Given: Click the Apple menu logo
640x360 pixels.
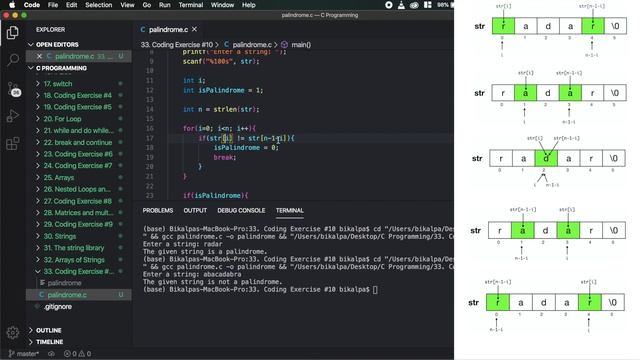Looking at the screenshot, I should point(12,5).
